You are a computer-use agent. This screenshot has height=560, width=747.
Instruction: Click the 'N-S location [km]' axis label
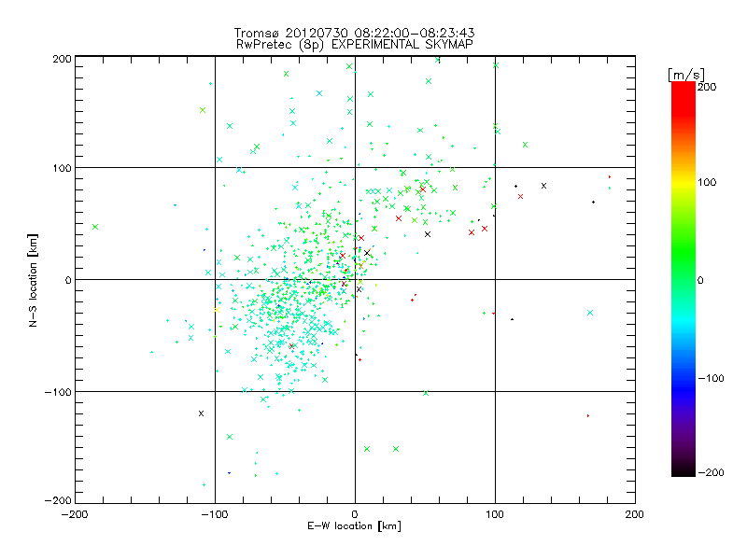coord(33,280)
